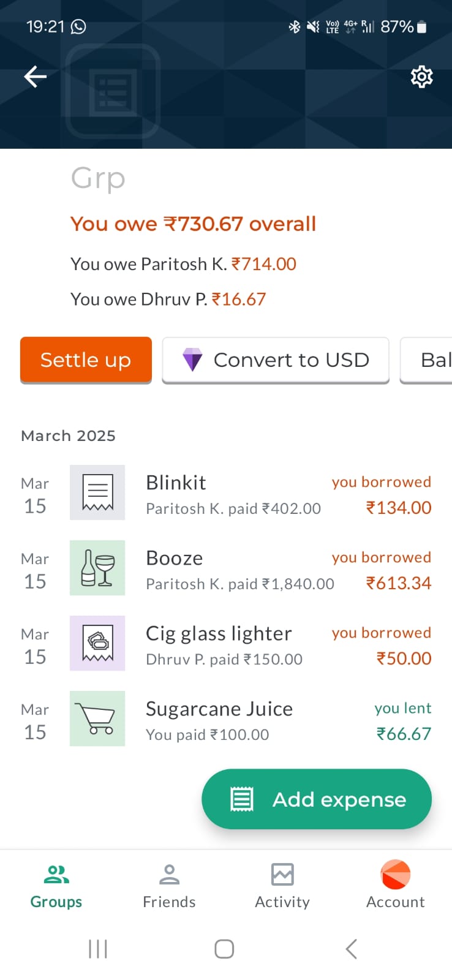
Task: Tap Convert to USD button
Action: (276, 360)
